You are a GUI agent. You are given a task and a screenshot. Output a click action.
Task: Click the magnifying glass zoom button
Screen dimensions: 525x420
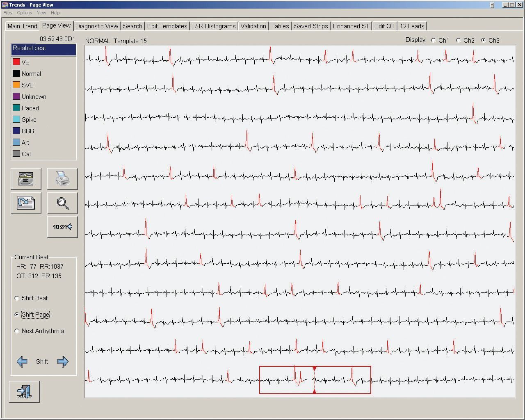coord(62,203)
